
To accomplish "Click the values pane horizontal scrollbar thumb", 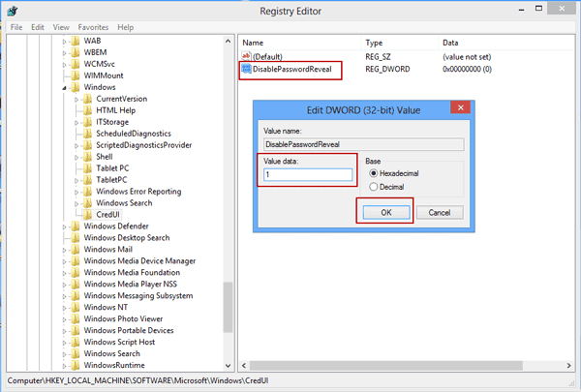I will (386, 365).
